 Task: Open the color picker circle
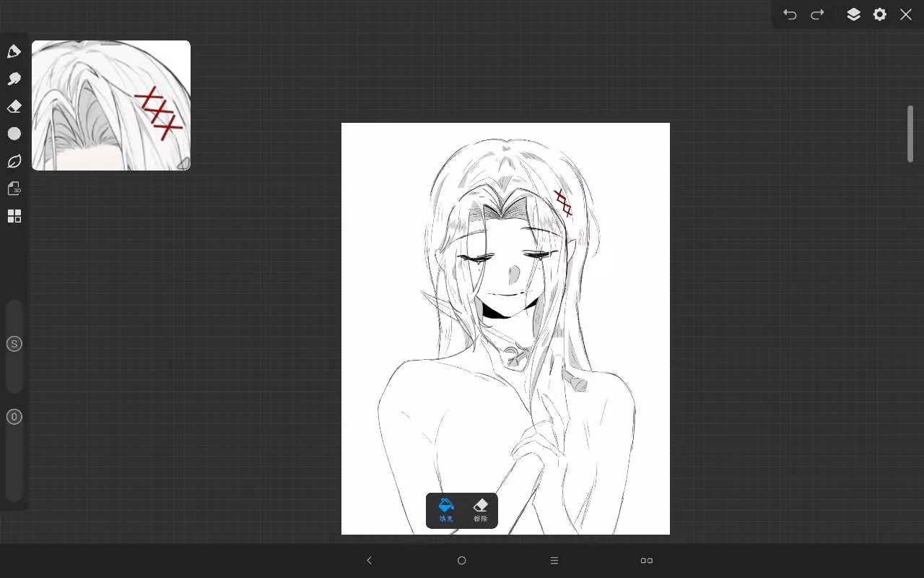click(14, 134)
